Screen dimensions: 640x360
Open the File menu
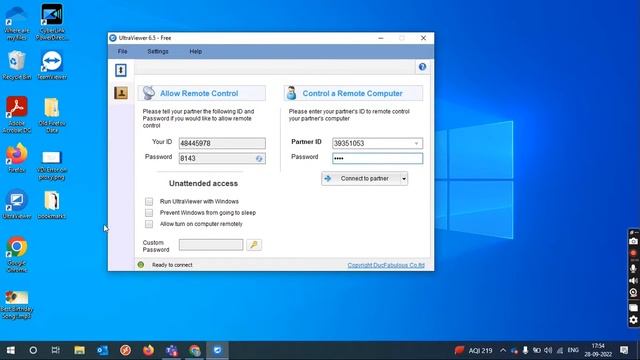coord(122,51)
